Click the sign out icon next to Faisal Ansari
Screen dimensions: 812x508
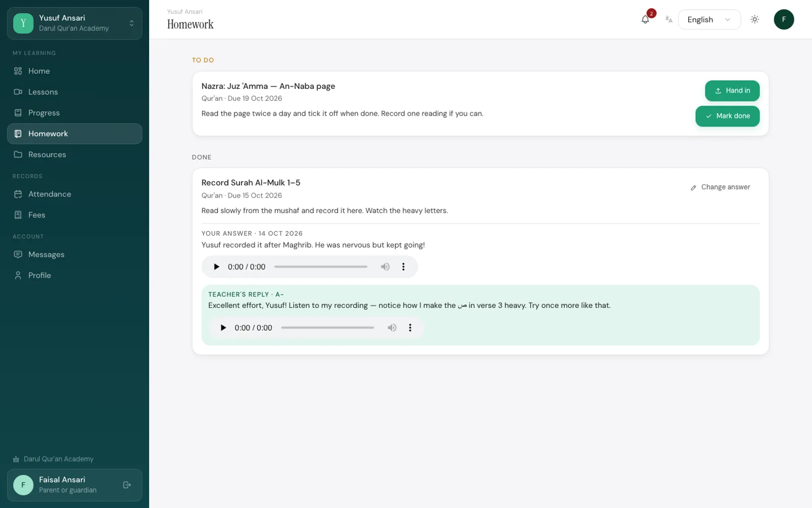127,485
